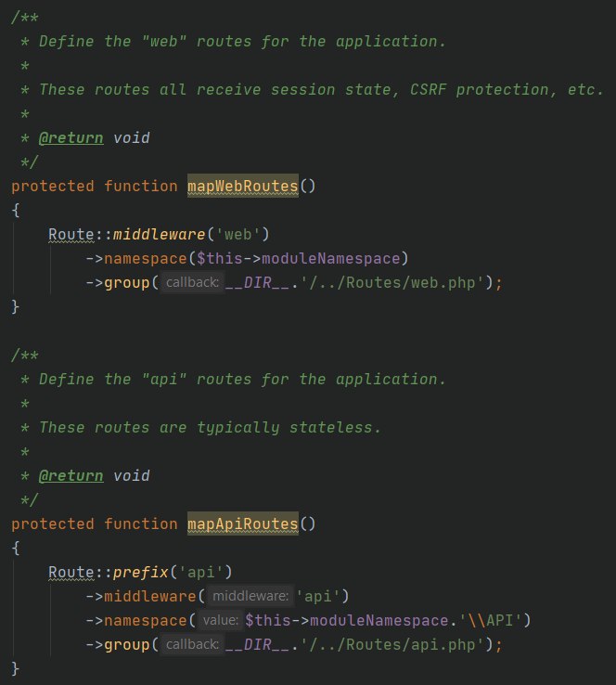Click the prefix method call
The image size is (616, 685).
(x=141, y=573)
